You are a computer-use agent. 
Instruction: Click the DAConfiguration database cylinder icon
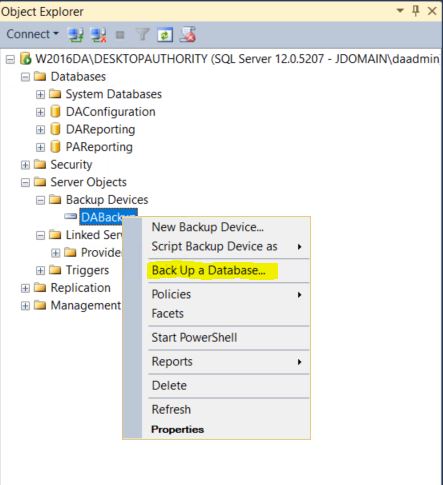pyautogui.click(x=55, y=111)
